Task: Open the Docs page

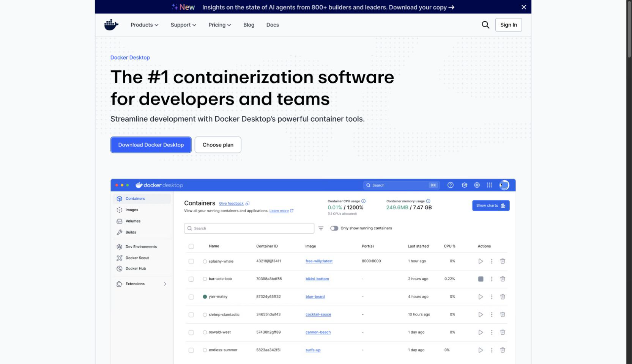Action: click(273, 25)
